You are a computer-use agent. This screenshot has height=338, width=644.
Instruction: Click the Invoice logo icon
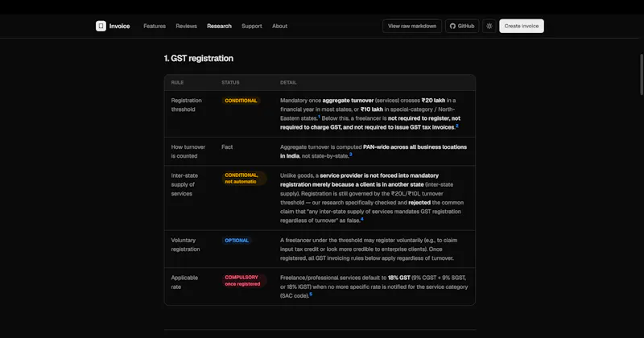101,26
